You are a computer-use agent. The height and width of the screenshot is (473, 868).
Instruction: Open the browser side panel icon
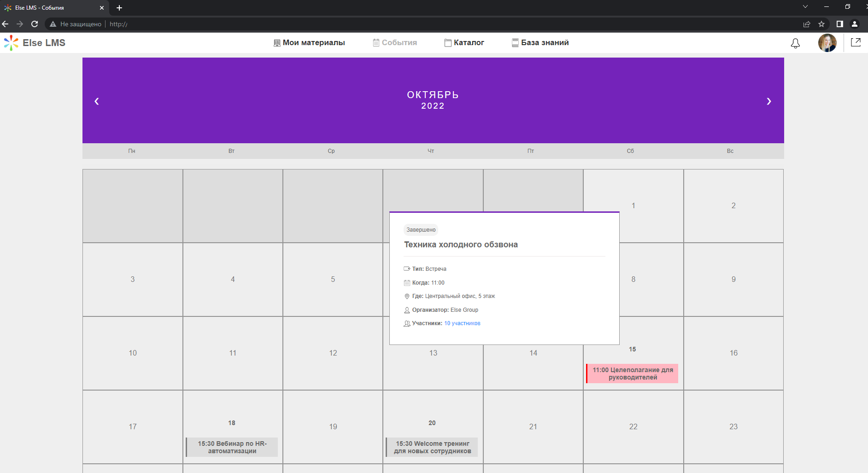click(840, 24)
